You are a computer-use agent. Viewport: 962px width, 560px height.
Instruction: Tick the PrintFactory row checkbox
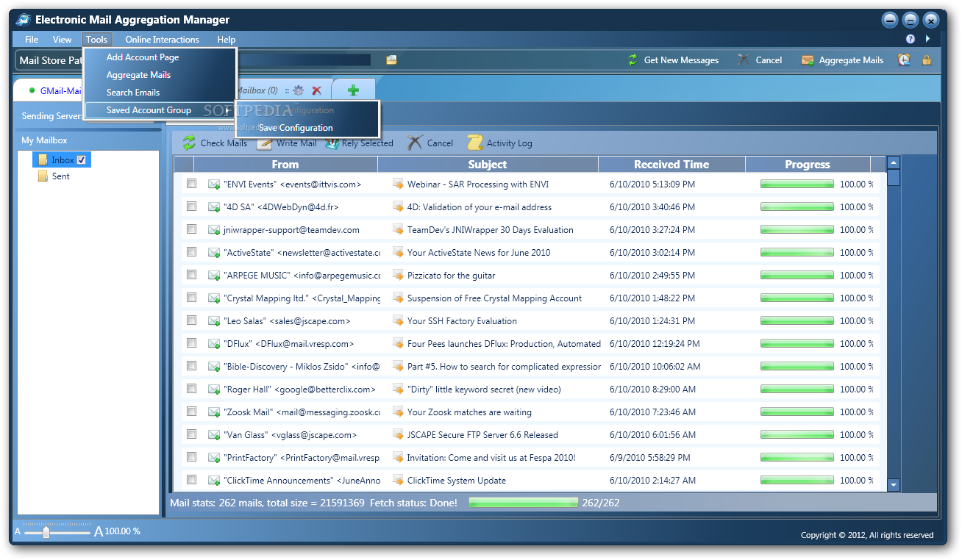191,457
